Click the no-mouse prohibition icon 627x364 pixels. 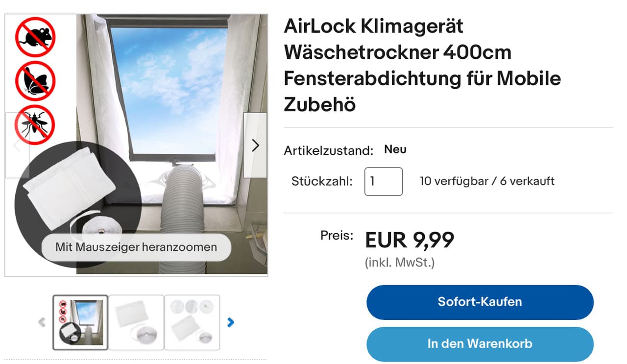(35, 37)
